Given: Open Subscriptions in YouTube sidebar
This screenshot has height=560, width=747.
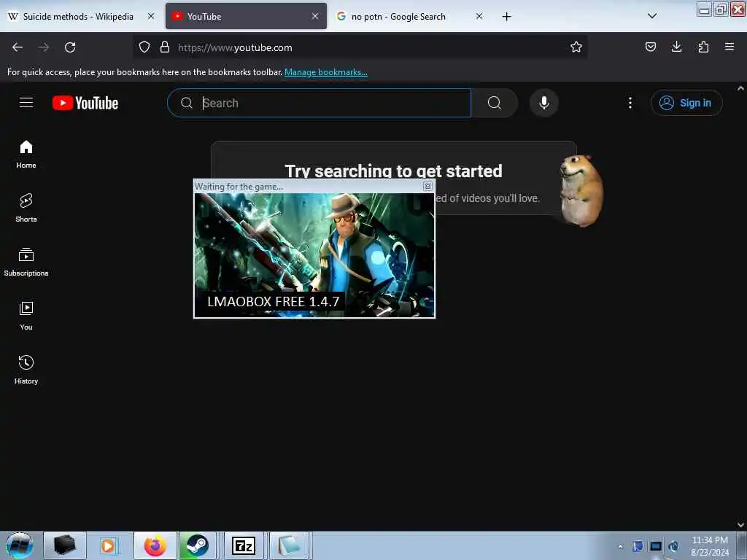Looking at the screenshot, I should [x=26, y=262].
